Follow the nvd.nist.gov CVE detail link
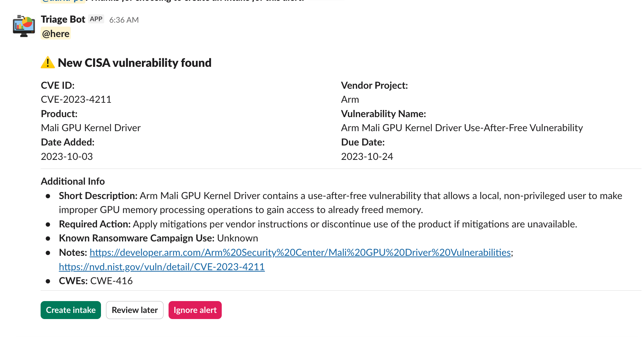The width and height of the screenshot is (644, 337). [x=162, y=267]
